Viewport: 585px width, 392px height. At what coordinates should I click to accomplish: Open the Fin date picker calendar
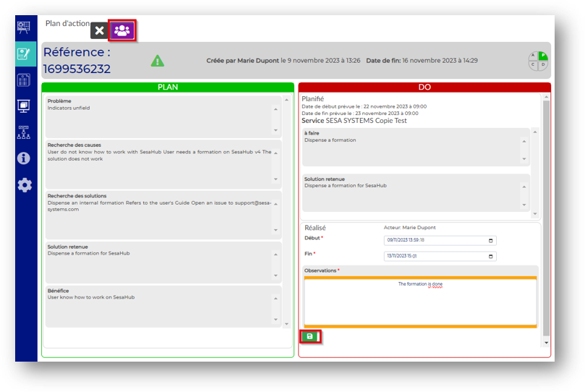492,256
